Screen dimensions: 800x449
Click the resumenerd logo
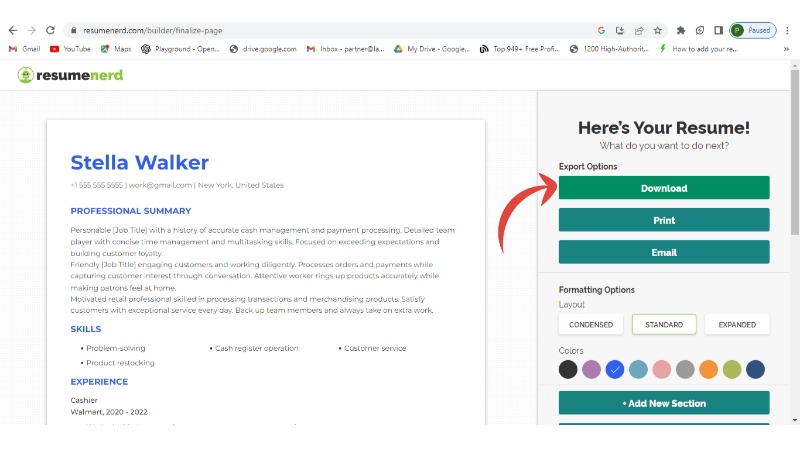point(70,74)
